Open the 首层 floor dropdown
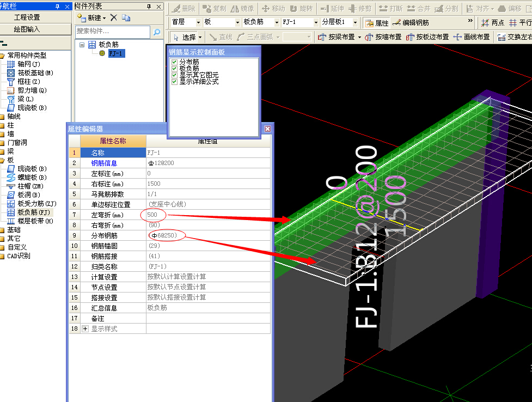Image resolution: width=532 pixels, height=402 pixels. click(197, 22)
